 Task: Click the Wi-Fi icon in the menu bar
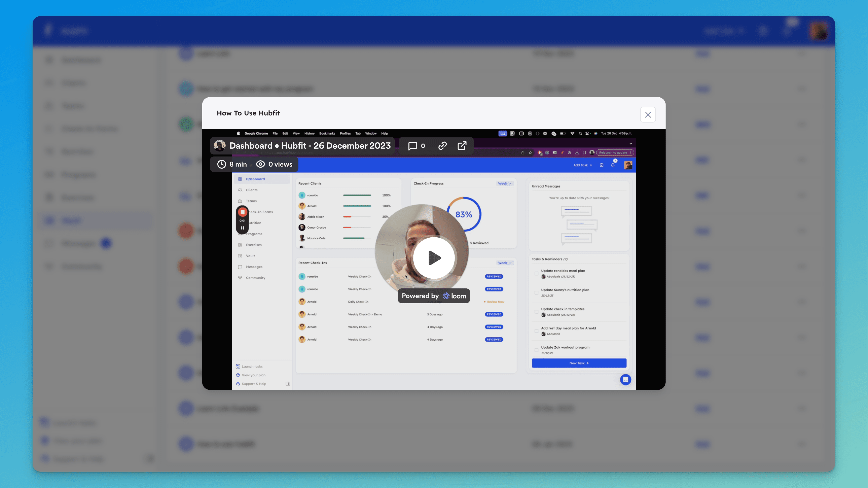572,133
